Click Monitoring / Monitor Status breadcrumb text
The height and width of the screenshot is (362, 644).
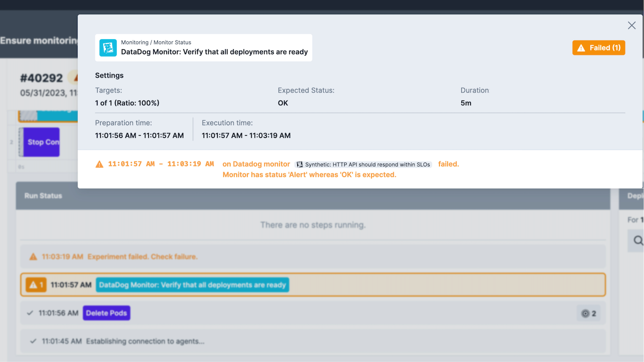[156, 42]
